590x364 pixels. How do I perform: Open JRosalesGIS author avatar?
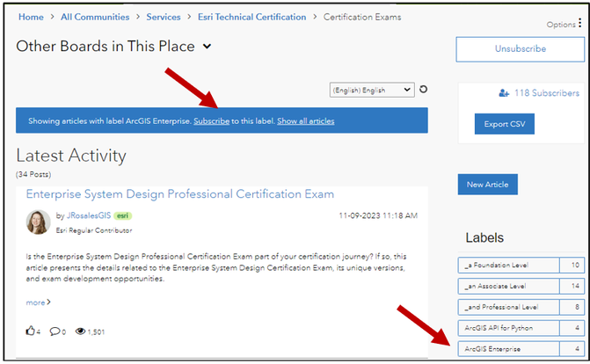[39, 222]
